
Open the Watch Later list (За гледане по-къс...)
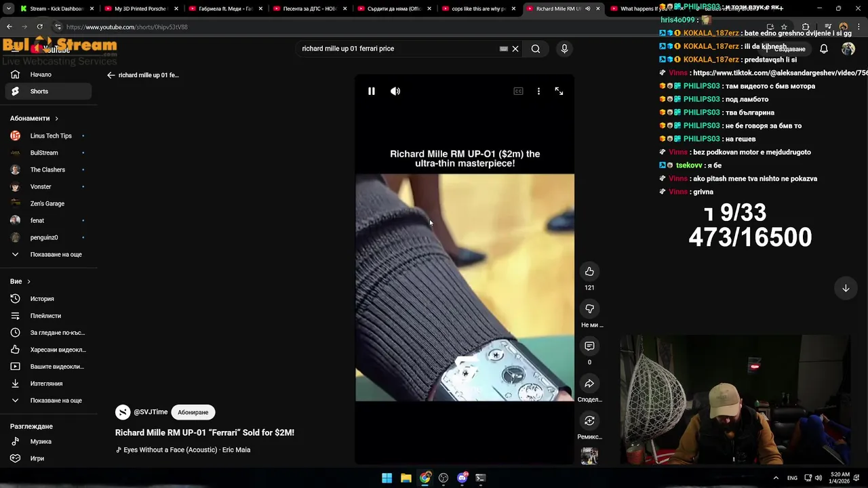pyautogui.click(x=47, y=333)
